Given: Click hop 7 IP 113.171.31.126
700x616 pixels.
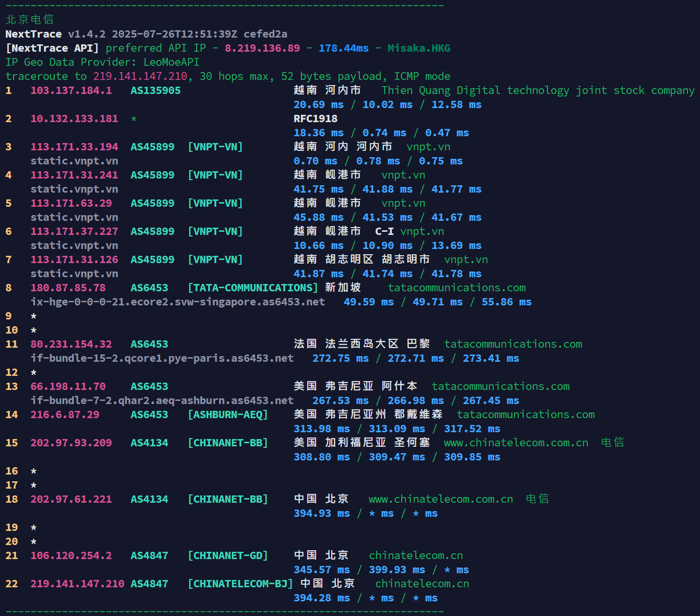Looking at the screenshot, I should pyautogui.click(x=74, y=259).
